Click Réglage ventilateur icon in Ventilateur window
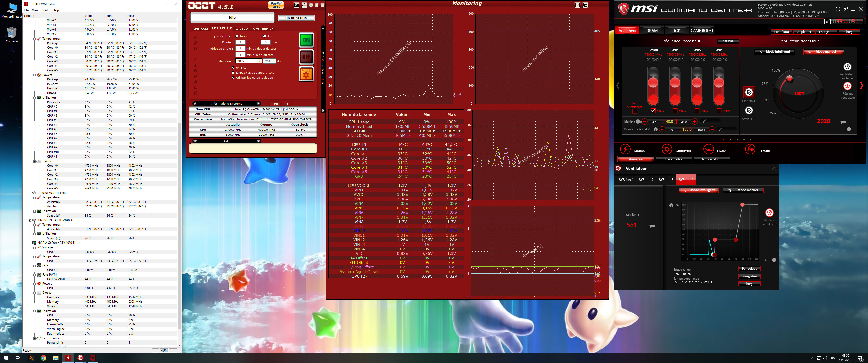Viewport: 868px width, 363px height. (x=769, y=213)
